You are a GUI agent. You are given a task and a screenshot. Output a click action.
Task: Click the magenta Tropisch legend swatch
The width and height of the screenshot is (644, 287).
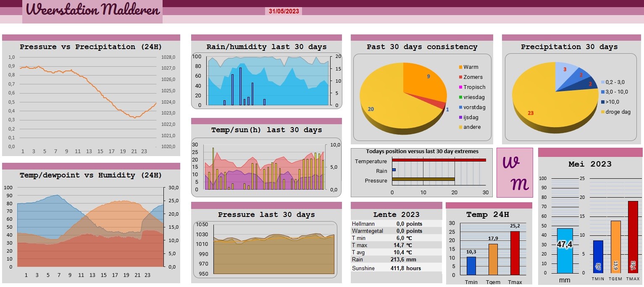tap(460, 87)
